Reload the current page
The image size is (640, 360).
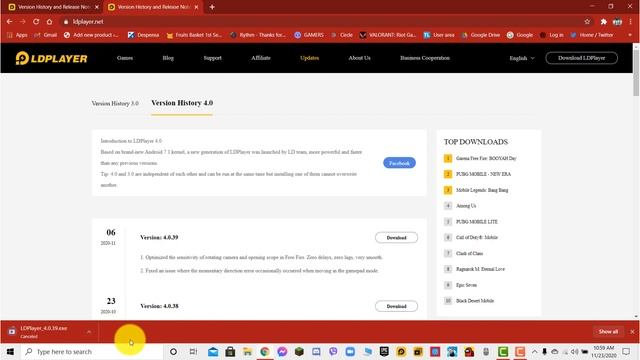pyautogui.click(x=36, y=22)
